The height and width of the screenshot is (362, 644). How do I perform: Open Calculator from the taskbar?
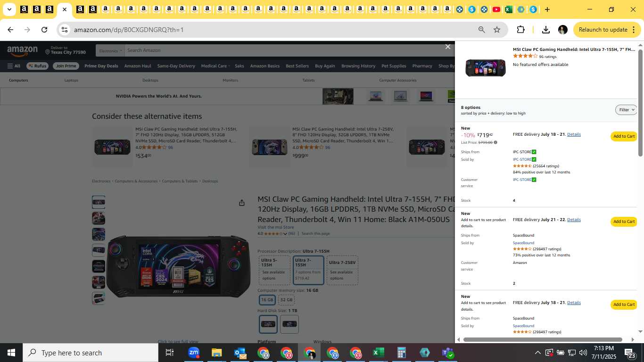[401, 353]
